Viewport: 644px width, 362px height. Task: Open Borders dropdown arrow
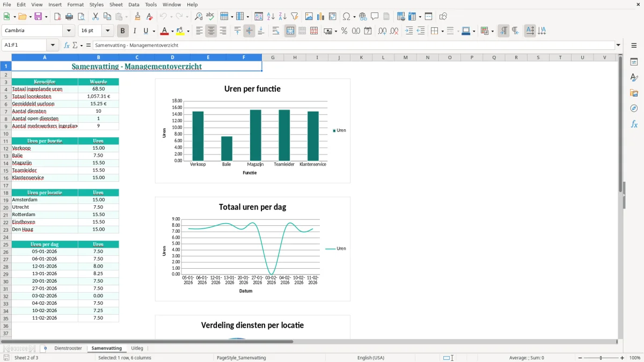(x=442, y=31)
